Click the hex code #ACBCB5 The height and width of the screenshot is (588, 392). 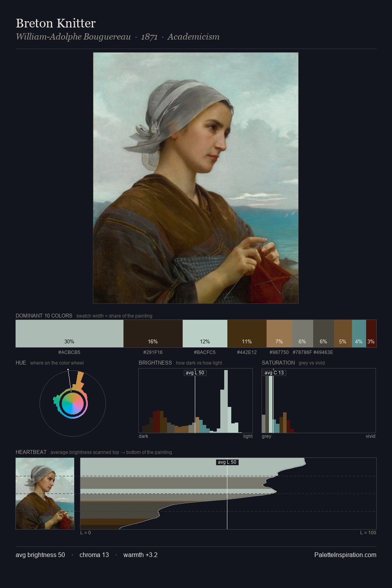tap(69, 352)
